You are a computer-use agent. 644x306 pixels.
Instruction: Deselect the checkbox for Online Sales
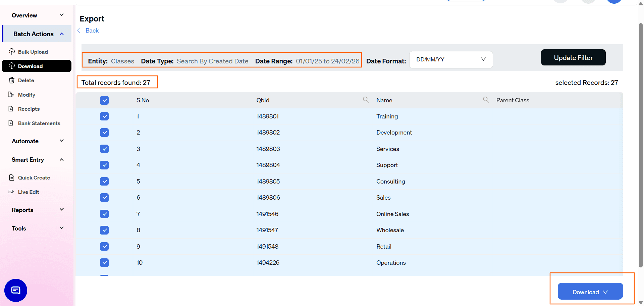(104, 214)
